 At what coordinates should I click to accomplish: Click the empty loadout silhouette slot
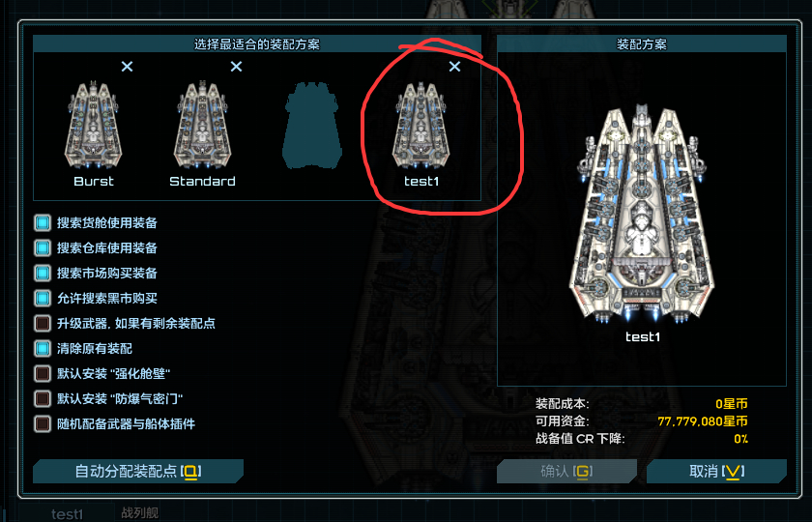(x=311, y=126)
